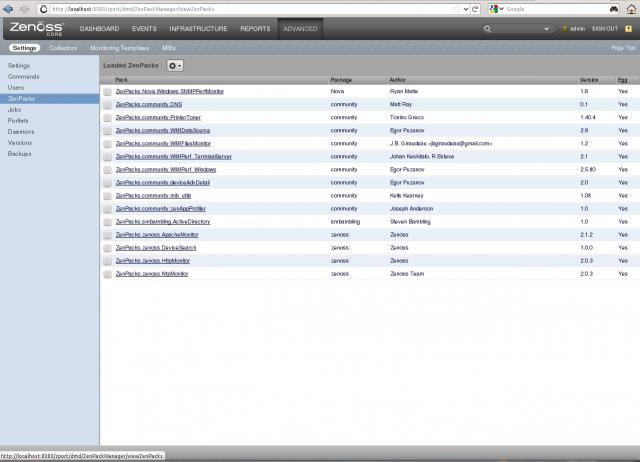Open Users in the left sidebar
The height and width of the screenshot is (462, 640).
click(16, 88)
